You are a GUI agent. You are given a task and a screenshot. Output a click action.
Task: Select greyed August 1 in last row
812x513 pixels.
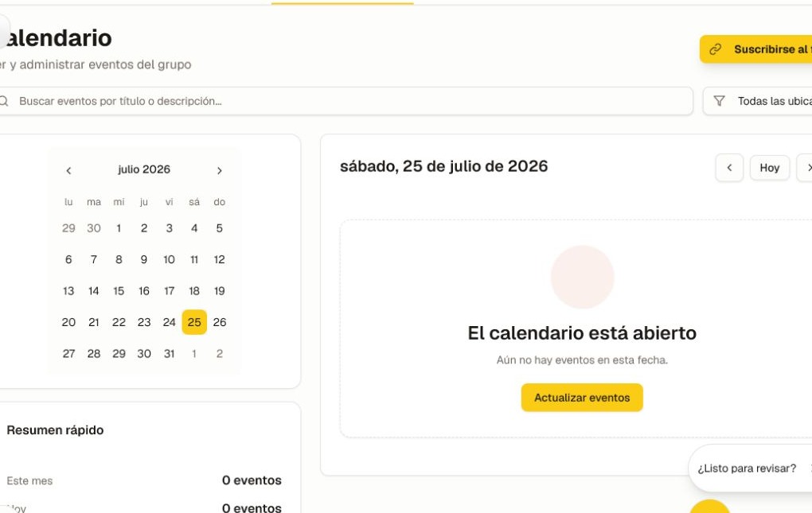194,354
